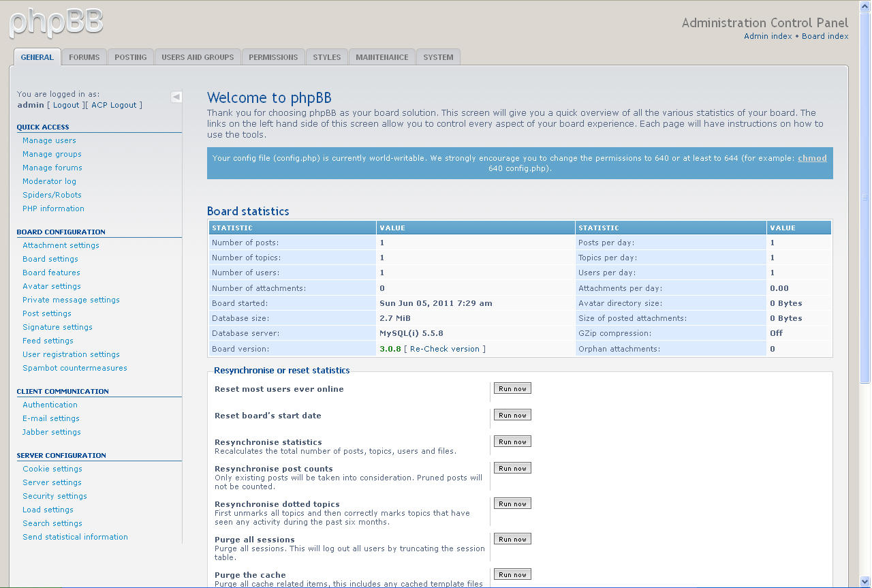Follow the chmod link in warning

pos(812,158)
